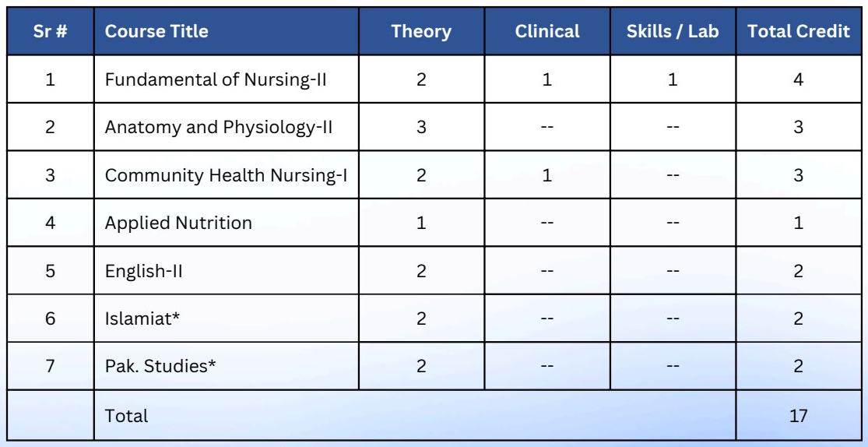Click the Clinical column header

pos(547,31)
